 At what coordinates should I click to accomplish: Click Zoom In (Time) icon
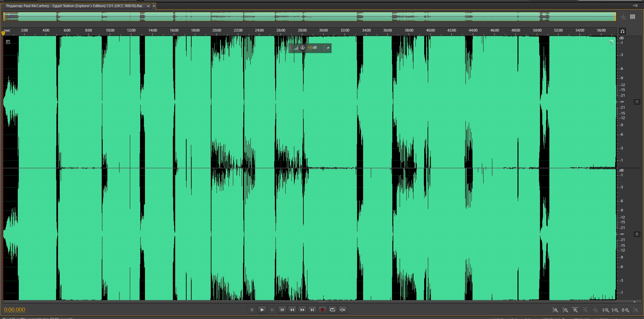575,310
